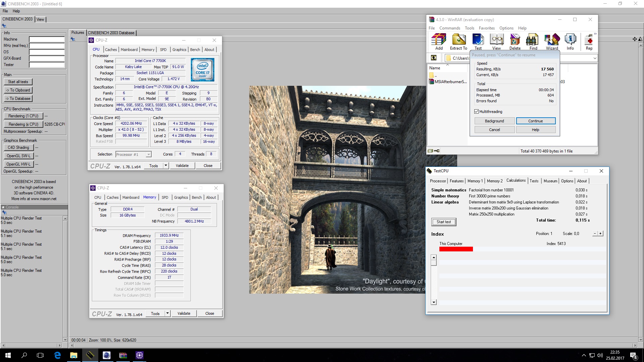The height and width of the screenshot is (362, 644).
Task: Open the Favorites menu in WinRAR
Action: 487,28
